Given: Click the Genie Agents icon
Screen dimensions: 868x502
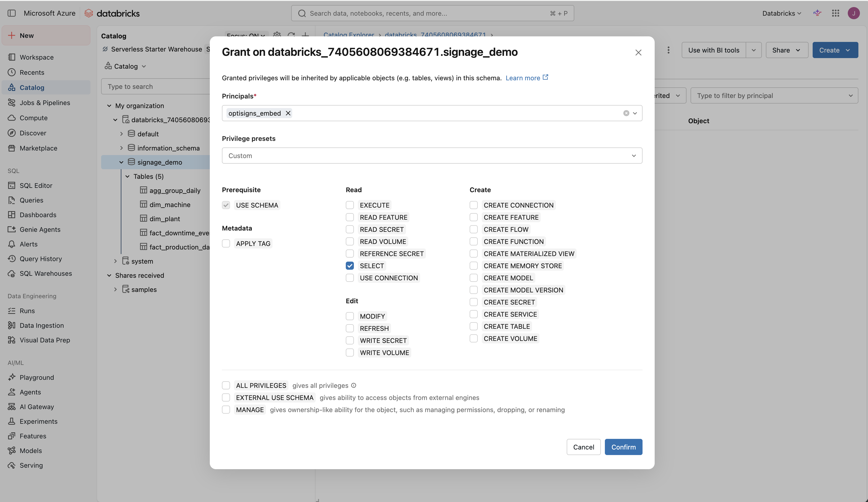Looking at the screenshot, I should click(x=12, y=229).
